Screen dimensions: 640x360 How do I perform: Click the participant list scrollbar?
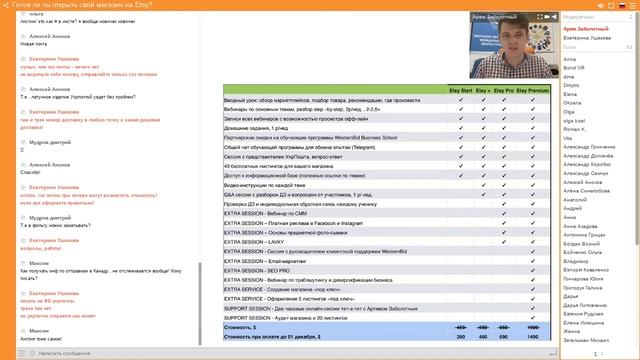pos(636,129)
